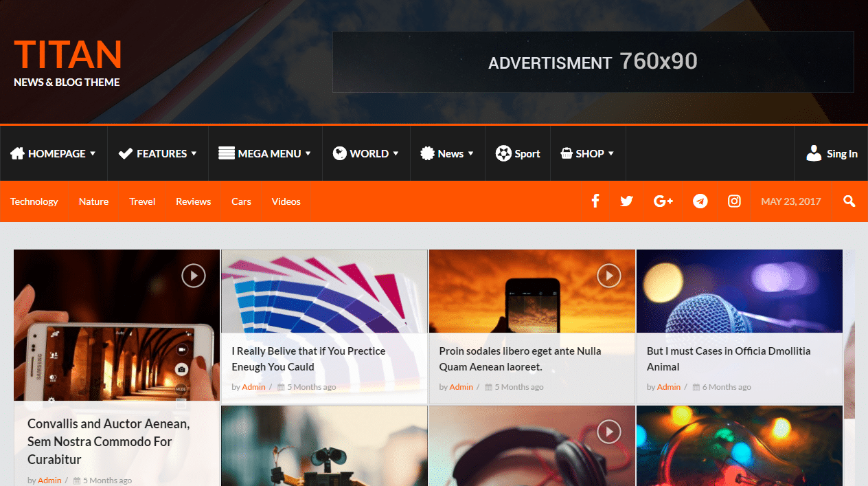Open the article Convallis and Auctor Aenean
This screenshot has width=868, height=486.
(x=108, y=441)
